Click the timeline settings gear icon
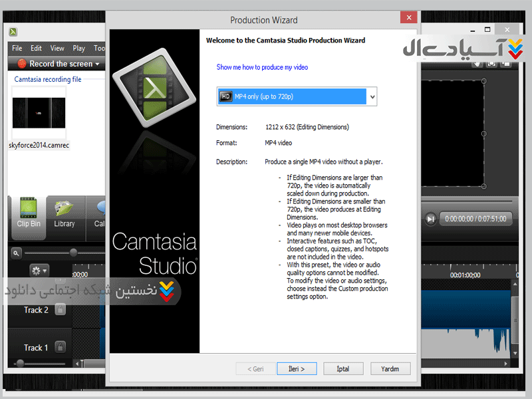 pos(37,270)
